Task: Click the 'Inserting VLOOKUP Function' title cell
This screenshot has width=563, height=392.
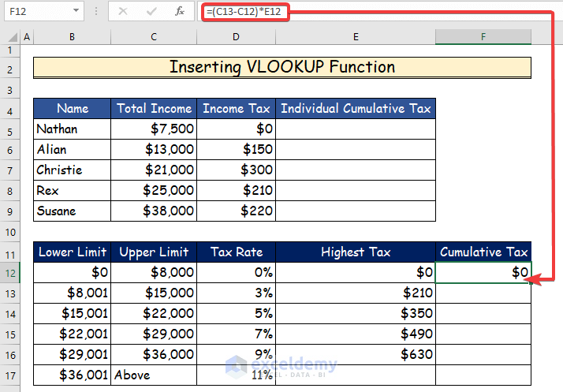Action: [x=282, y=68]
